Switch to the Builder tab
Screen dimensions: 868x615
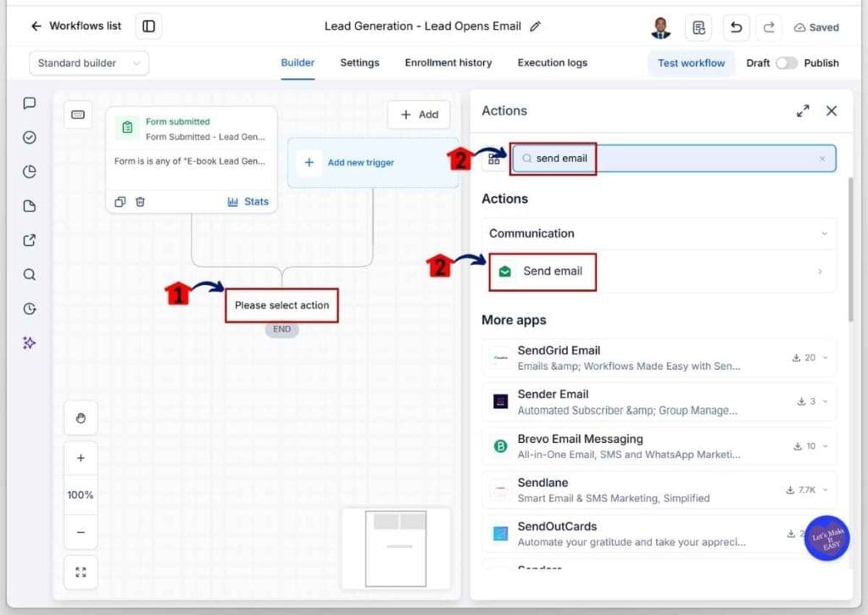pos(298,63)
